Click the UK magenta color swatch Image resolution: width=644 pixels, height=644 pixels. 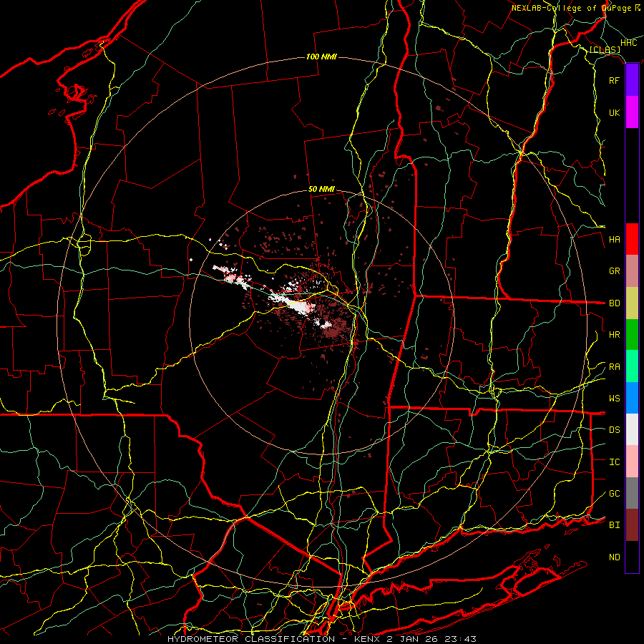[x=632, y=112]
